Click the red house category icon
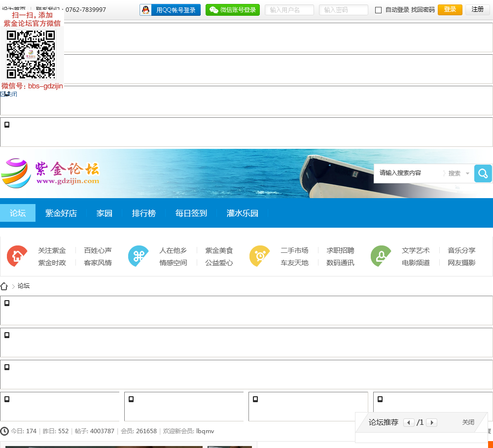 pyautogui.click(x=17, y=256)
